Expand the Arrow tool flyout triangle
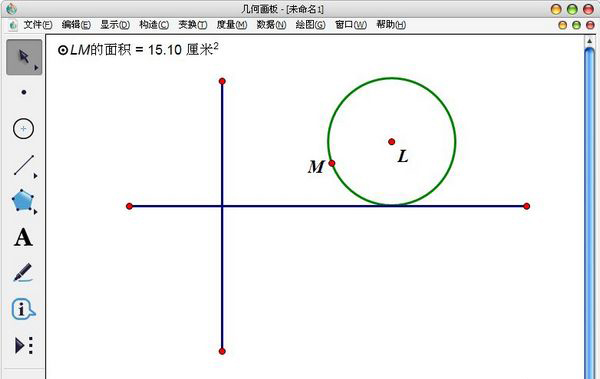The width and height of the screenshot is (600, 379). click(36, 68)
